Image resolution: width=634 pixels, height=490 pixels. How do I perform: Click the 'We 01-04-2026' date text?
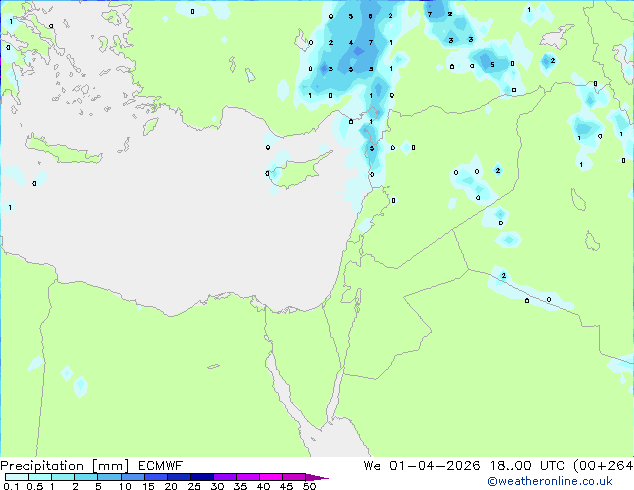coord(422,466)
